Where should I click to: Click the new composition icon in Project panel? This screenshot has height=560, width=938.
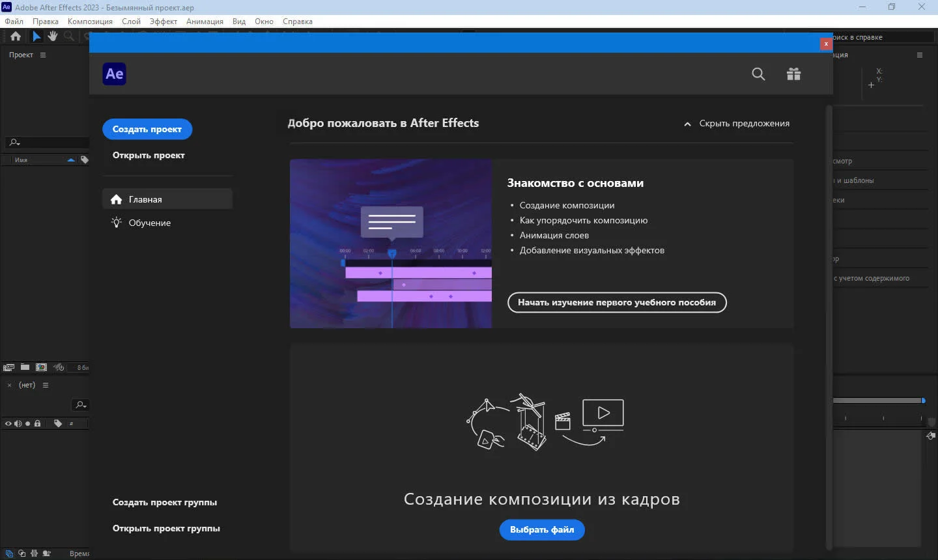[x=41, y=367]
